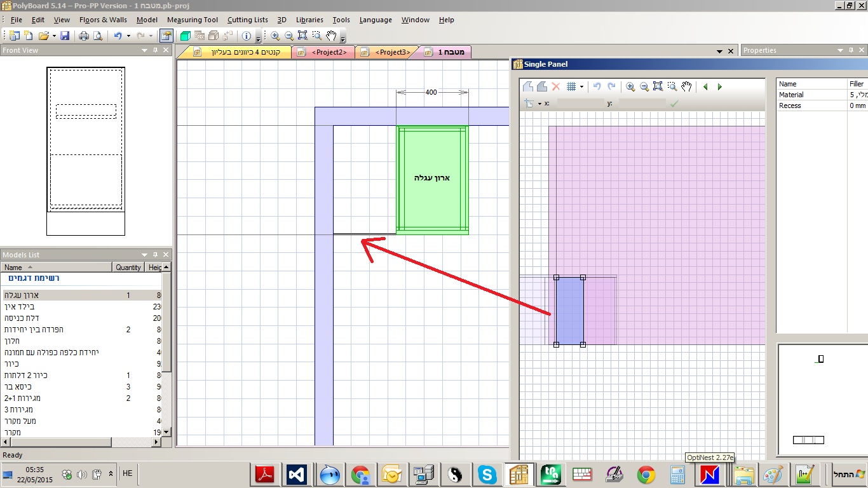Select הפרדה בין יחידות in the Models List
The height and width of the screenshot is (488, 868).
pos(81,330)
